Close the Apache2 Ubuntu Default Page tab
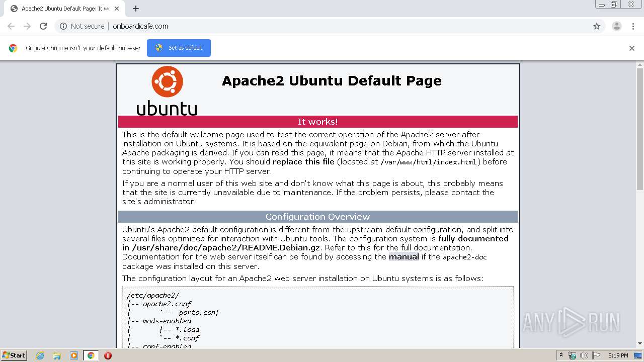644x362 pixels. 117,9
